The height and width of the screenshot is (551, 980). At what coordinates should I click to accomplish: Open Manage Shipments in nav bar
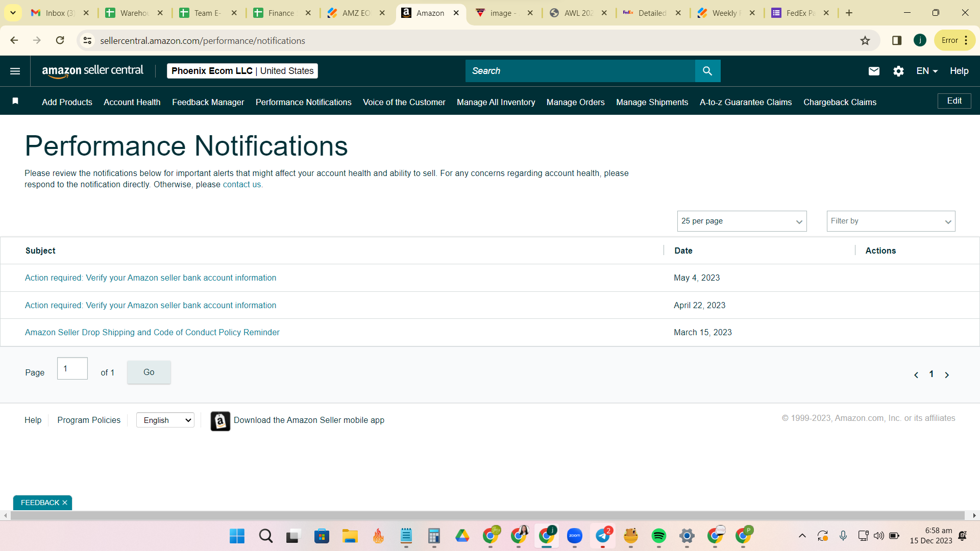pos(652,102)
